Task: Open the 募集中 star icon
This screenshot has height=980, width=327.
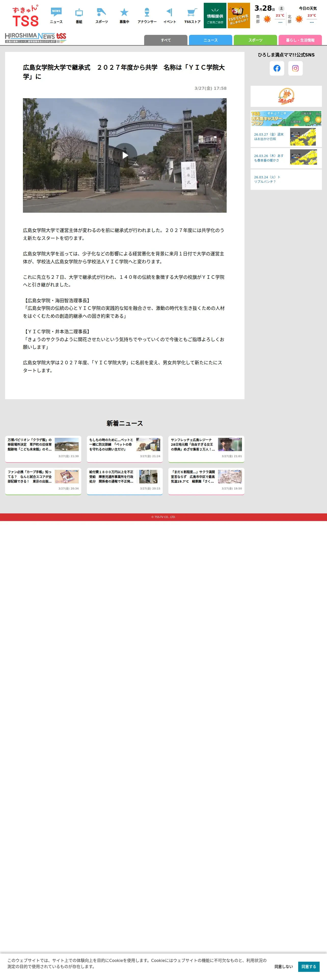Action: (124, 16)
